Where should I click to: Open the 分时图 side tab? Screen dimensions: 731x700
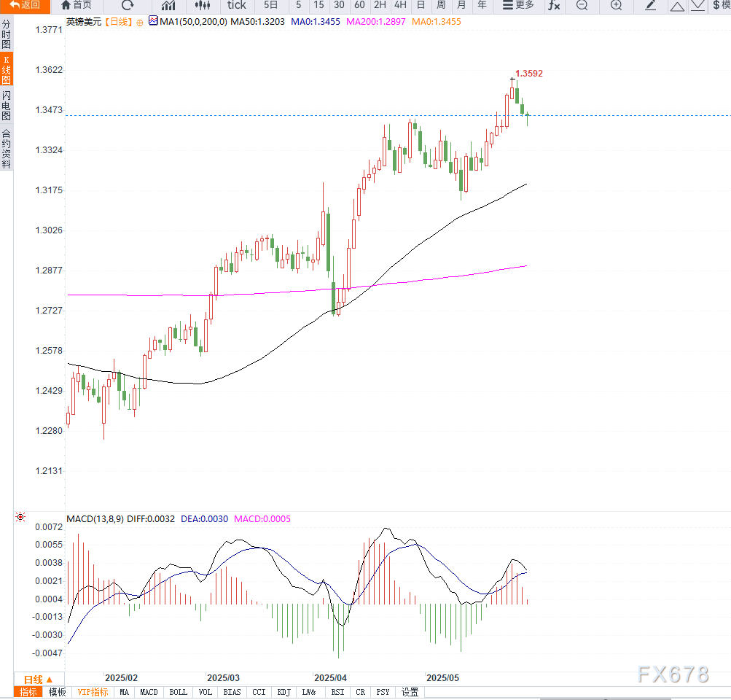pyautogui.click(x=7, y=34)
